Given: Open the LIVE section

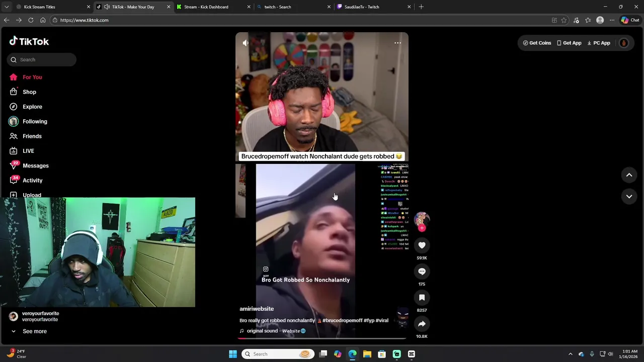Looking at the screenshot, I should pyautogui.click(x=21, y=151).
